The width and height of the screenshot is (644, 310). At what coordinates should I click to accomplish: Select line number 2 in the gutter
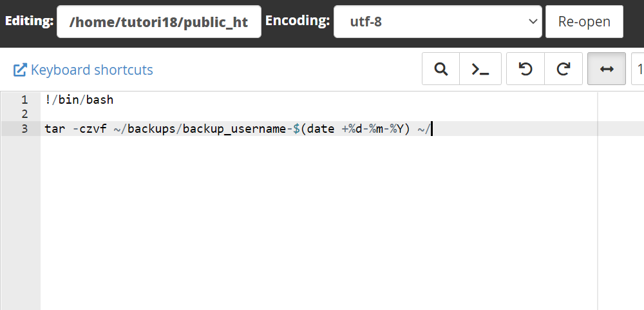pyautogui.click(x=24, y=114)
